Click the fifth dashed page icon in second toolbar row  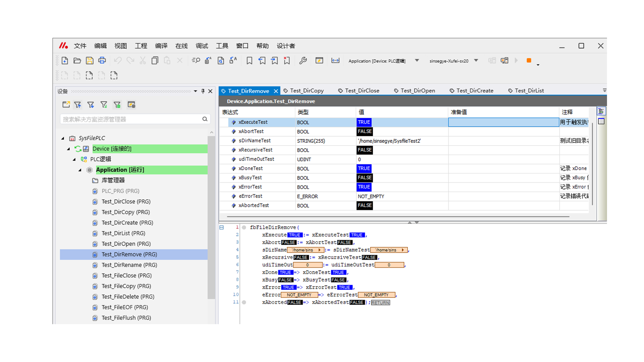tap(114, 75)
